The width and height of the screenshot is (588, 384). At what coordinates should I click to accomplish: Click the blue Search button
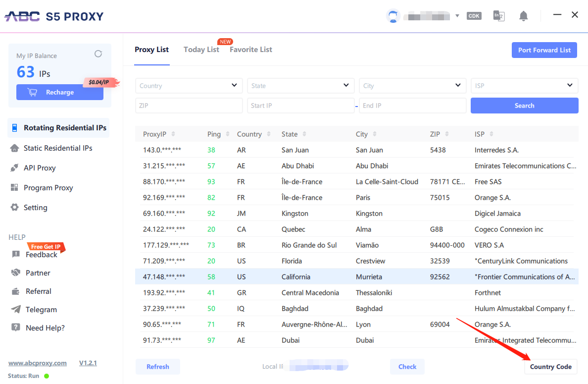(524, 106)
